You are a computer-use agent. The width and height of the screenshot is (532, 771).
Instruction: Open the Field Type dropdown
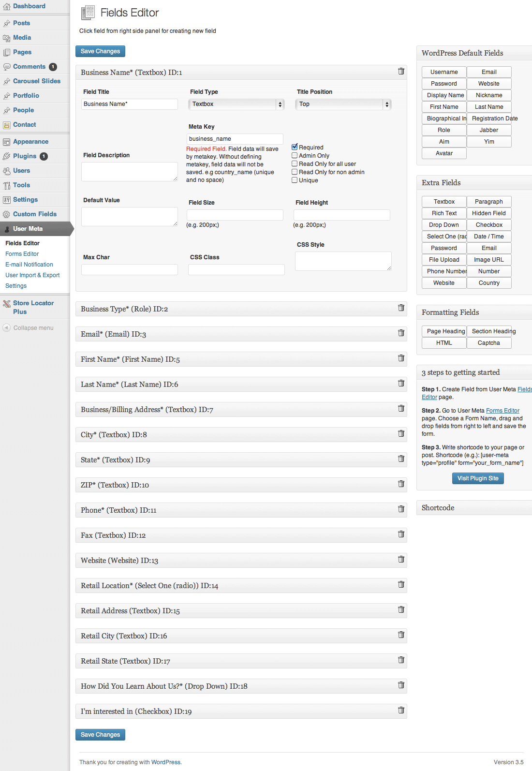tap(236, 104)
